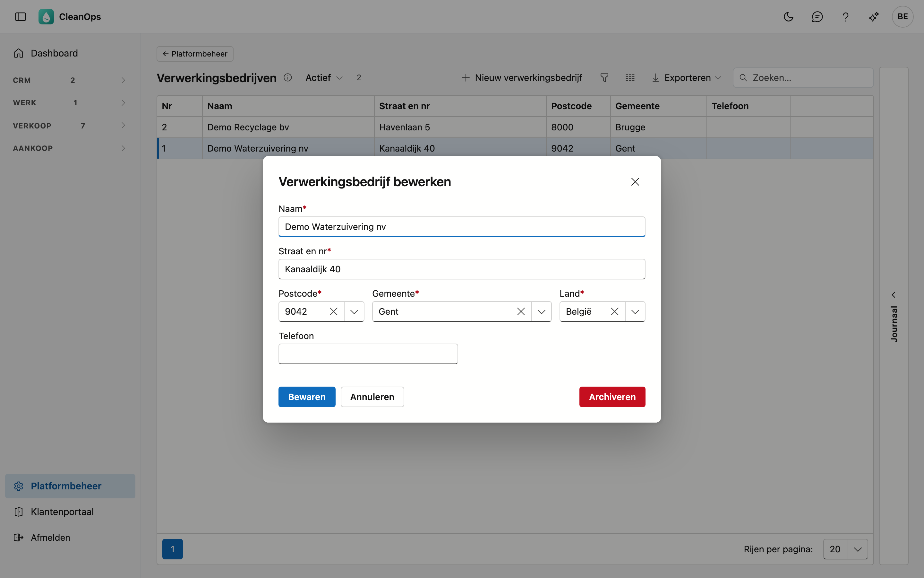Open the chat messages icon
The width and height of the screenshot is (924, 578).
[817, 16]
